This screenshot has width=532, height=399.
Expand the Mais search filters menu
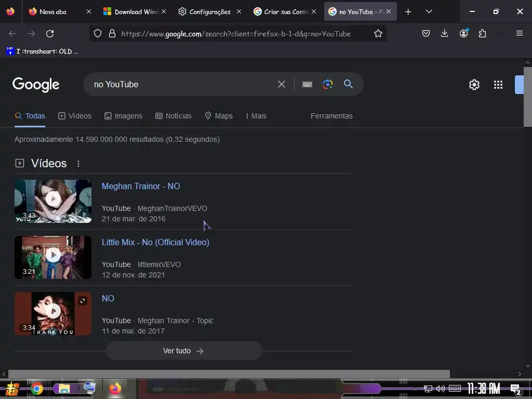pyautogui.click(x=256, y=116)
